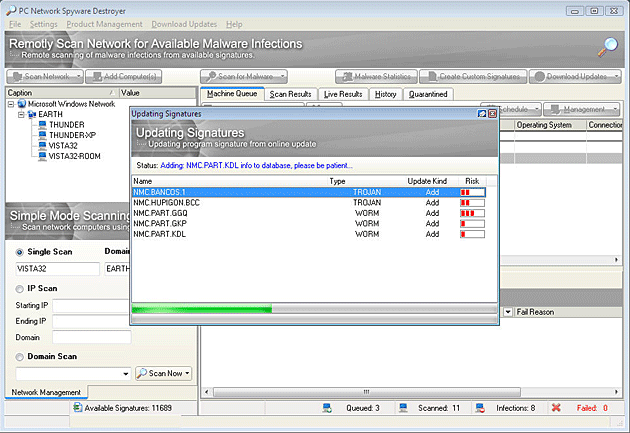Select the Single Scan radio button
630x433 pixels.
pyautogui.click(x=21, y=252)
